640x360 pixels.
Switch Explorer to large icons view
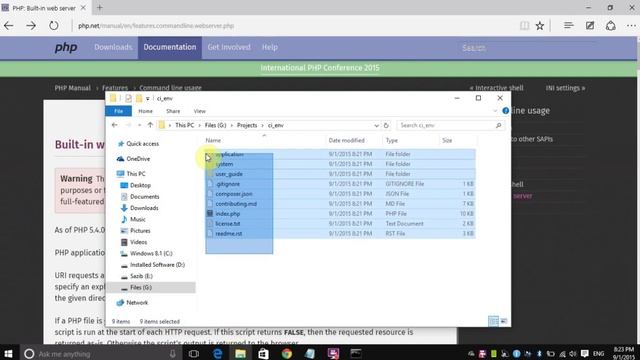coord(504,321)
